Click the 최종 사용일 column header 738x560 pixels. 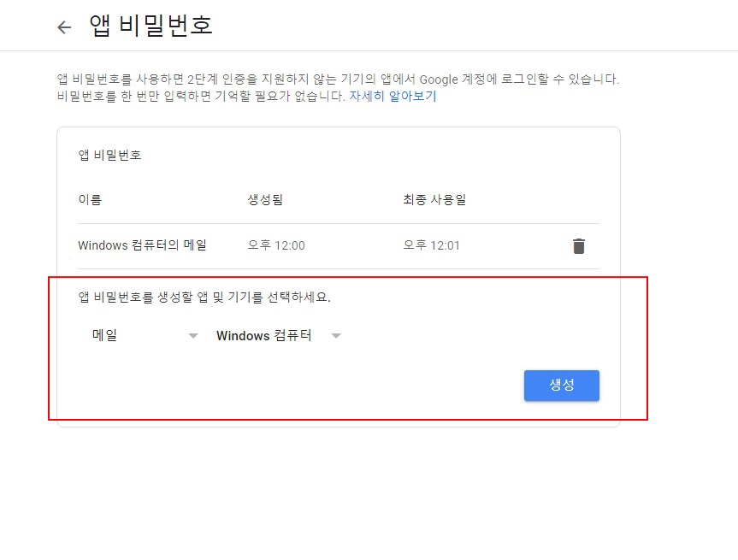pyautogui.click(x=434, y=199)
